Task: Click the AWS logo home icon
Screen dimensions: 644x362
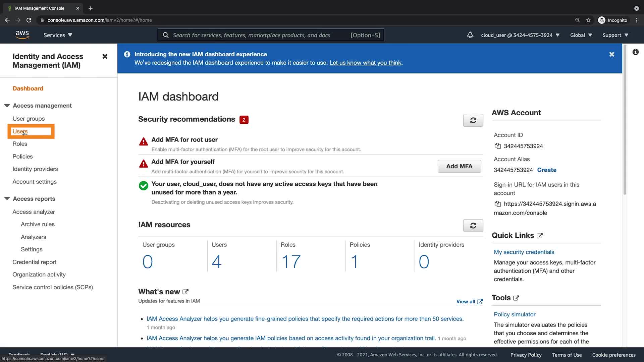Action: pos(22,35)
